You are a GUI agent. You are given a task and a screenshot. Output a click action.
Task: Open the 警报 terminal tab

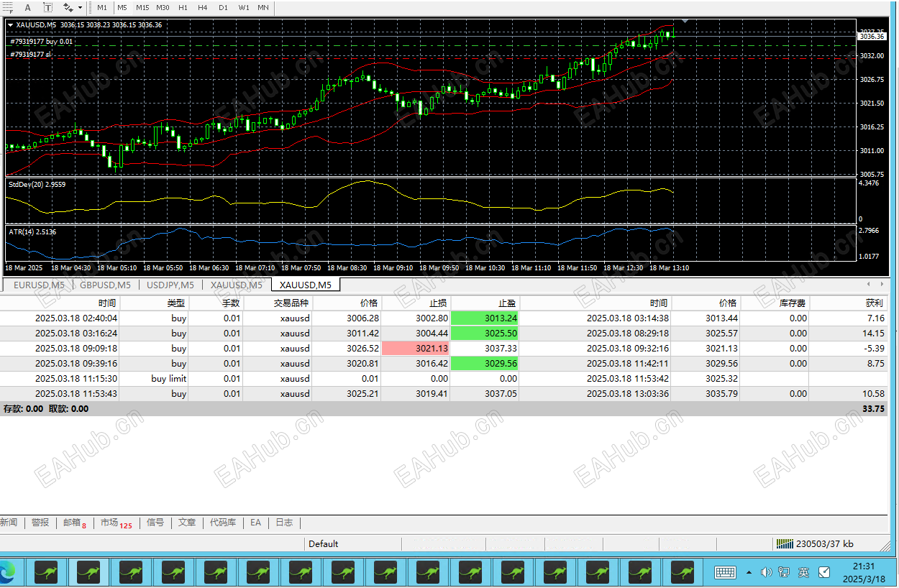click(40, 523)
